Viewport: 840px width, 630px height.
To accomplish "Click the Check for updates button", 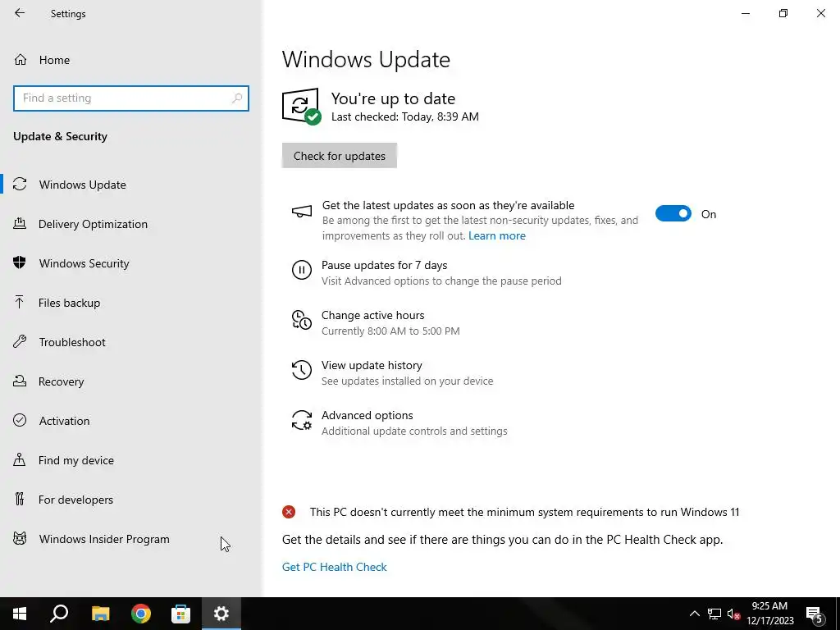I will coord(339,156).
